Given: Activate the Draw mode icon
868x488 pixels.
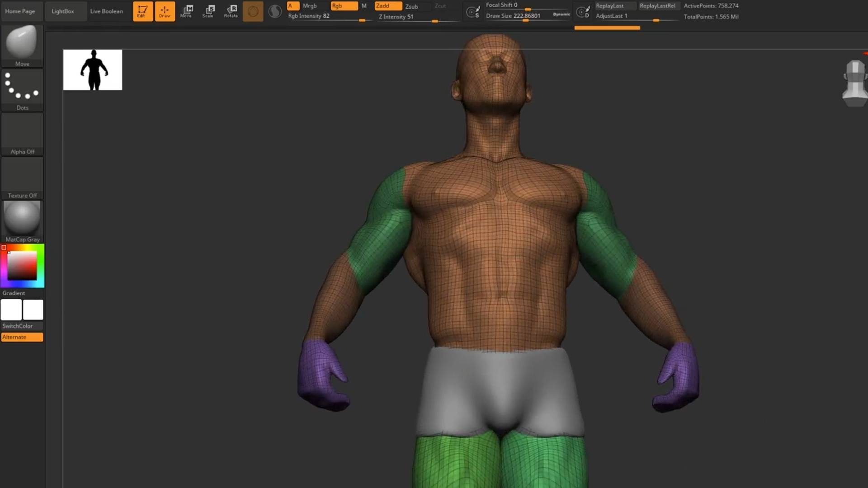Looking at the screenshot, I should [x=165, y=11].
